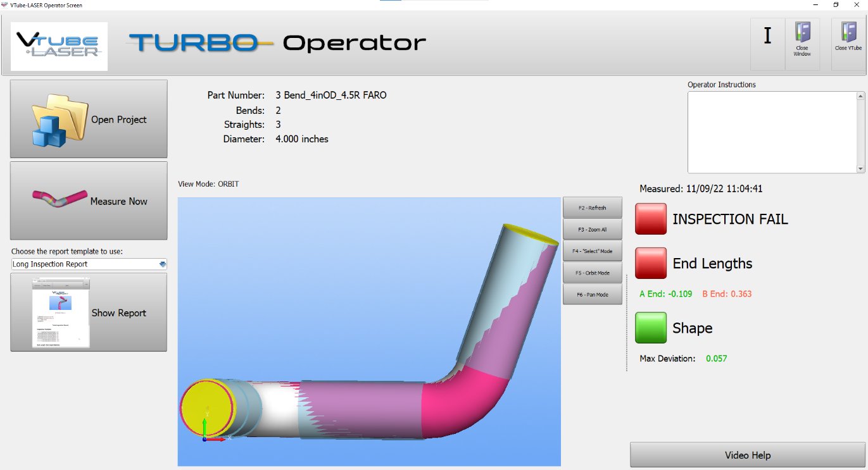The height and width of the screenshot is (470, 868).
Task: Switch to F5 - Orbit Mode
Action: point(593,273)
